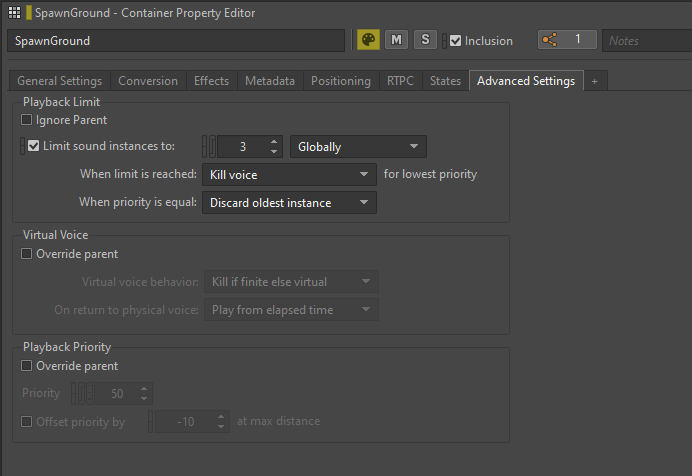Image resolution: width=692 pixels, height=476 pixels.
Task: Check Override parent under Virtual Voice
Action: point(26,254)
